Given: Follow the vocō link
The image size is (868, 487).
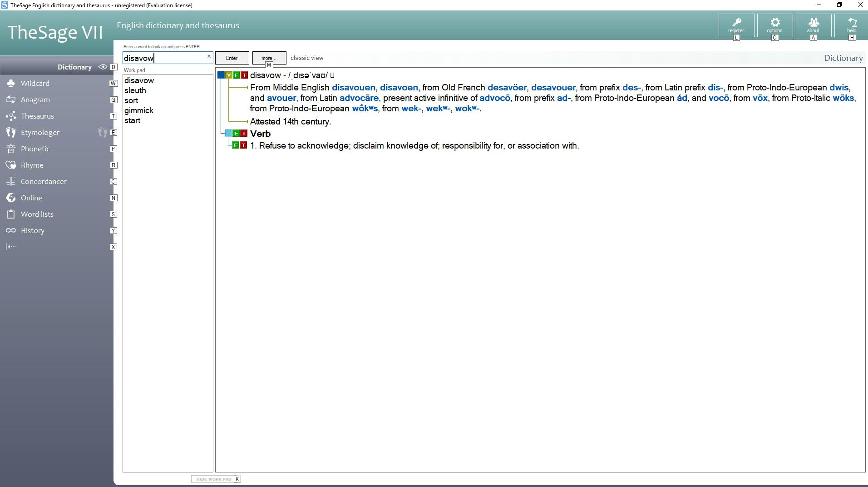Looking at the screenshot, I should (719, 98).
